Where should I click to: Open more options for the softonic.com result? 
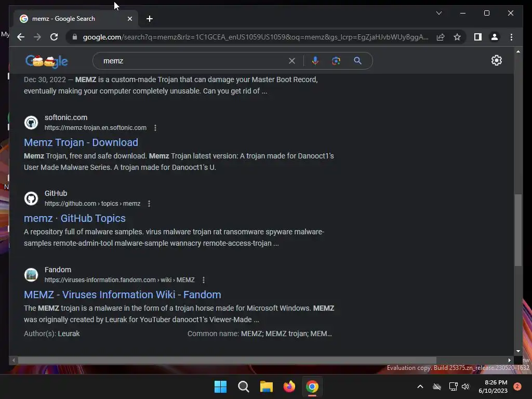(x=155, y=128)
